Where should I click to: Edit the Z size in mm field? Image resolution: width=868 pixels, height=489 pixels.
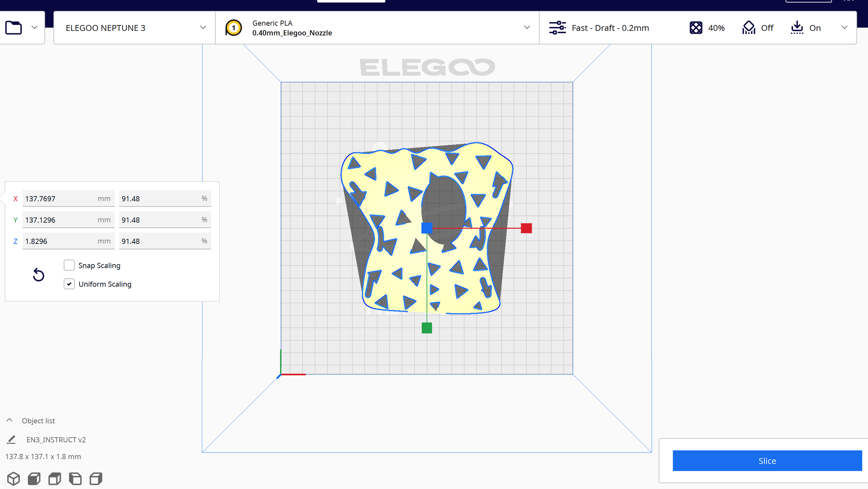(x=68, y=241)
